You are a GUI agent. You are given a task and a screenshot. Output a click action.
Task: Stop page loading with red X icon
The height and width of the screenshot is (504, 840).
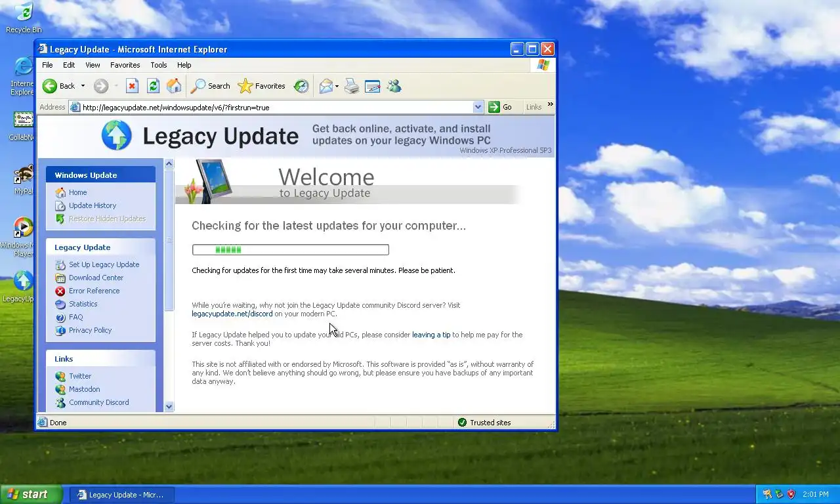pos(132,86)
